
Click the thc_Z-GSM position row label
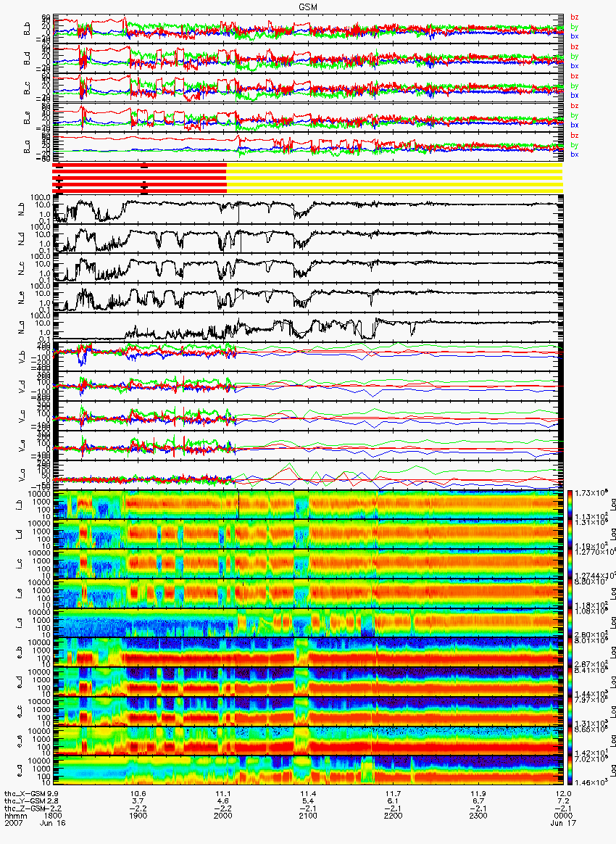(x=25, y=808)
